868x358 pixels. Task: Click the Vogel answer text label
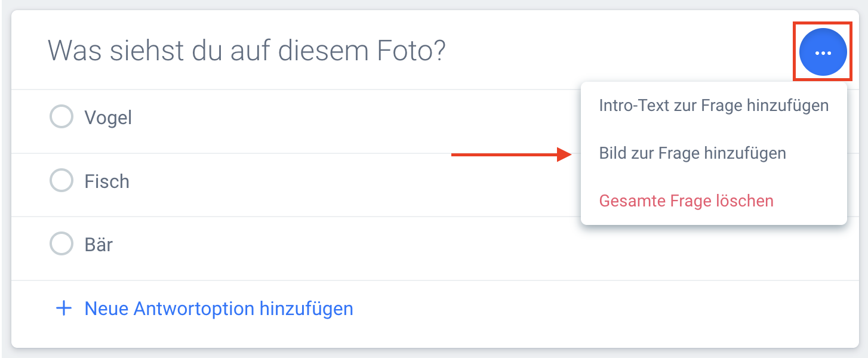point(108,118)
